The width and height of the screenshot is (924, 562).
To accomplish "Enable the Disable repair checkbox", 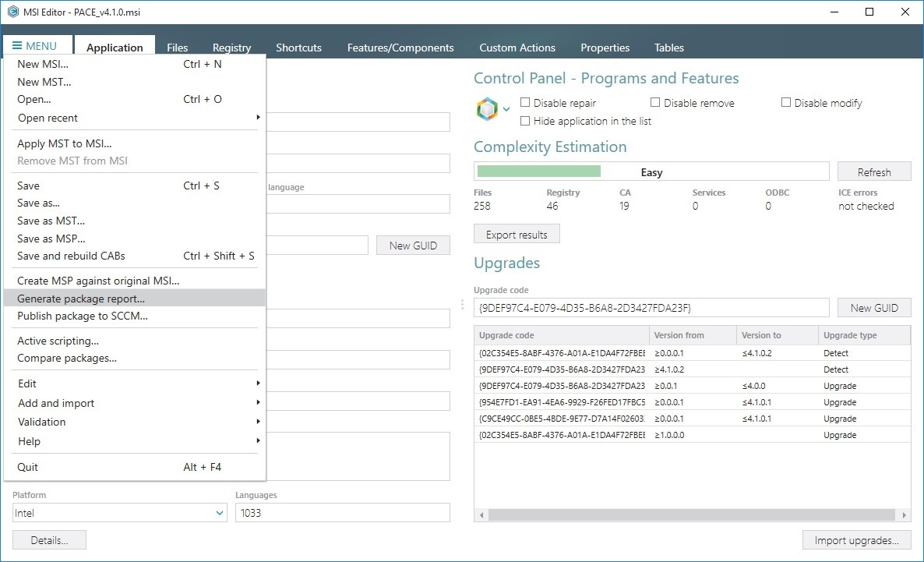I will point(525,103).
